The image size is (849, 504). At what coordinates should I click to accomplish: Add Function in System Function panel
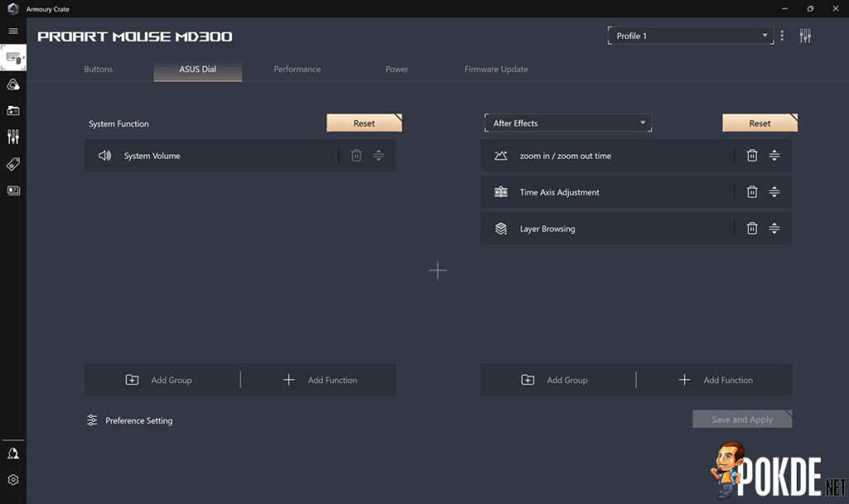(320, 380)
